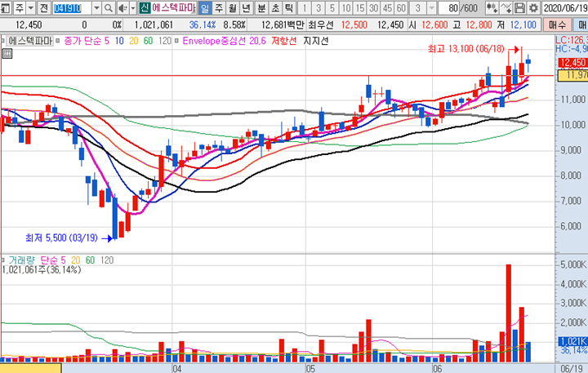Grab the yellow horizontal scrollbar thumb
Image resolution: width=588 pixels, height=373 pixels.
(31, 368)
